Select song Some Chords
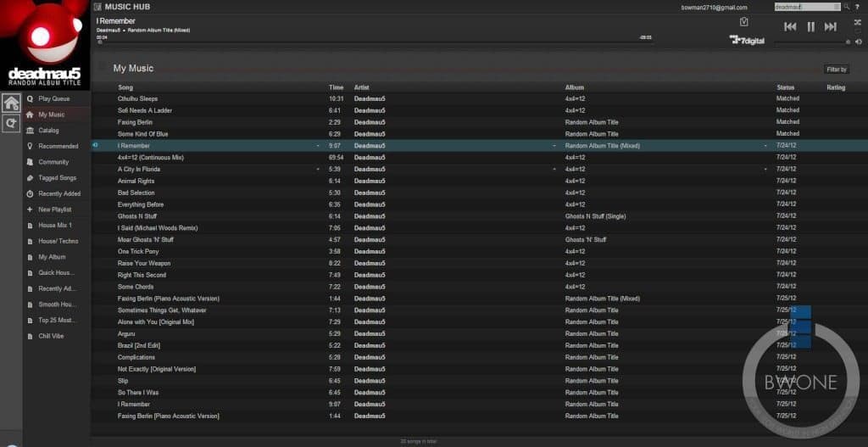This screenshot has height=447, width=868. (136, 287)
